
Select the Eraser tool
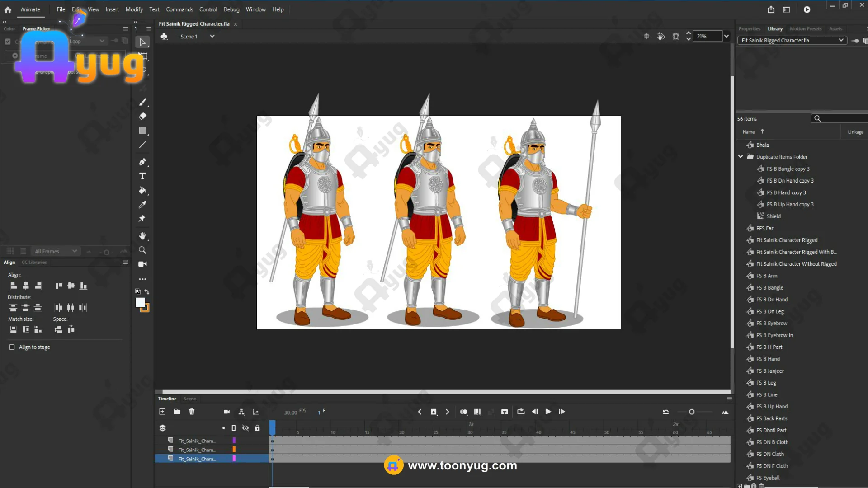coord(142,116)
